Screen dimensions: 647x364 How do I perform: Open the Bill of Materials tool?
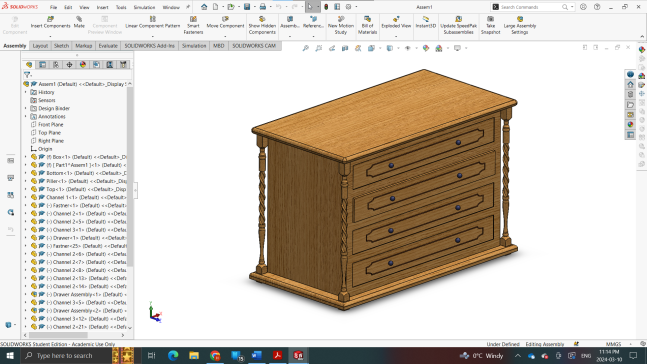tap(367, 26)
